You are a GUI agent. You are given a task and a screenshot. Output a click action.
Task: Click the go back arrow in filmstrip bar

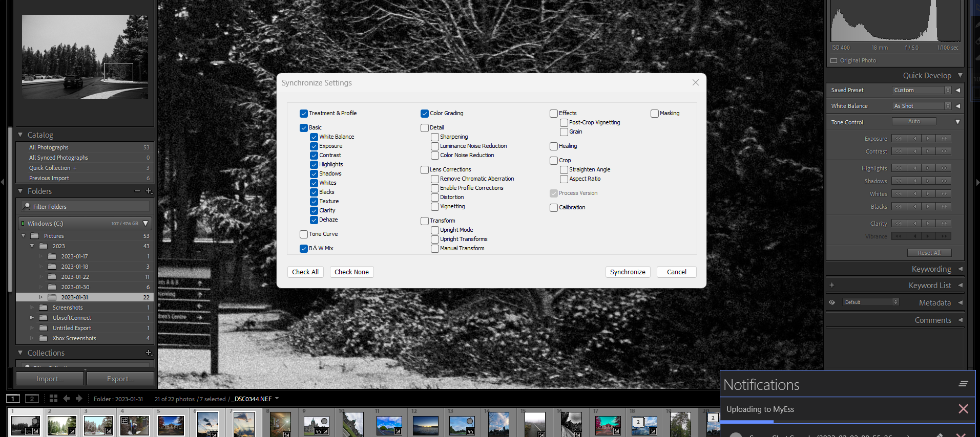pos(67,399)
